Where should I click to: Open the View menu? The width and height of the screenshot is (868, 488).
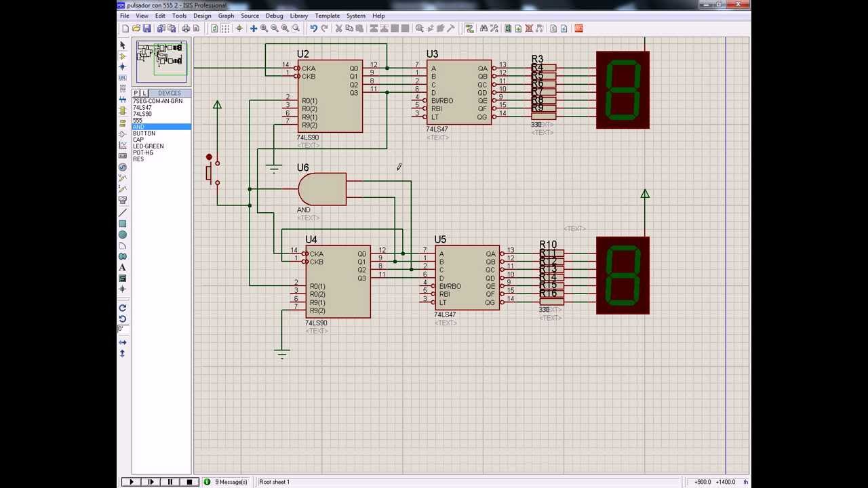(142, 16)
